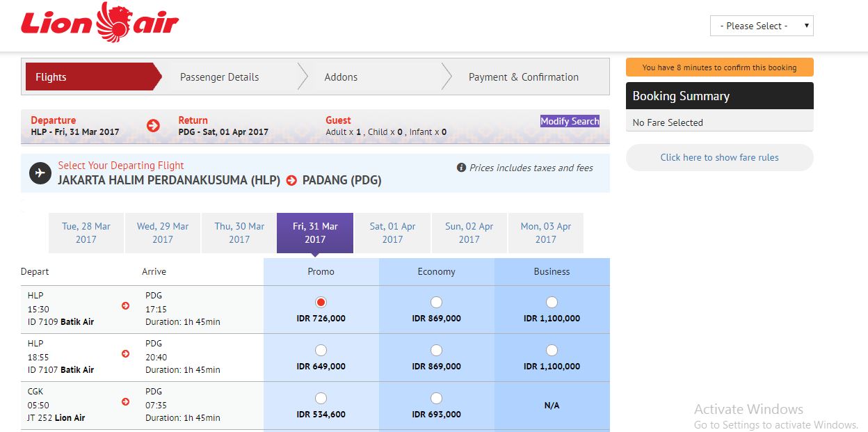Click the info icon next to Prices includes taxes
The width and height of the screenshot is (868, 432).
click(x=461, y=168)
